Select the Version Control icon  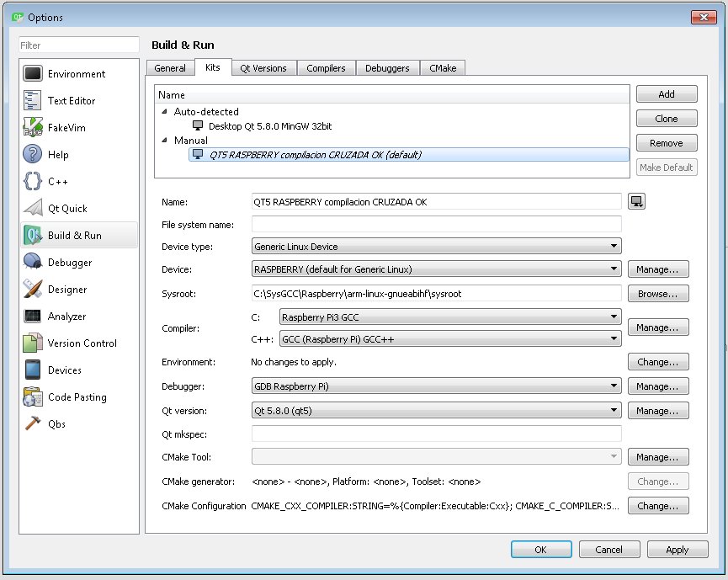tap(33, 343)
